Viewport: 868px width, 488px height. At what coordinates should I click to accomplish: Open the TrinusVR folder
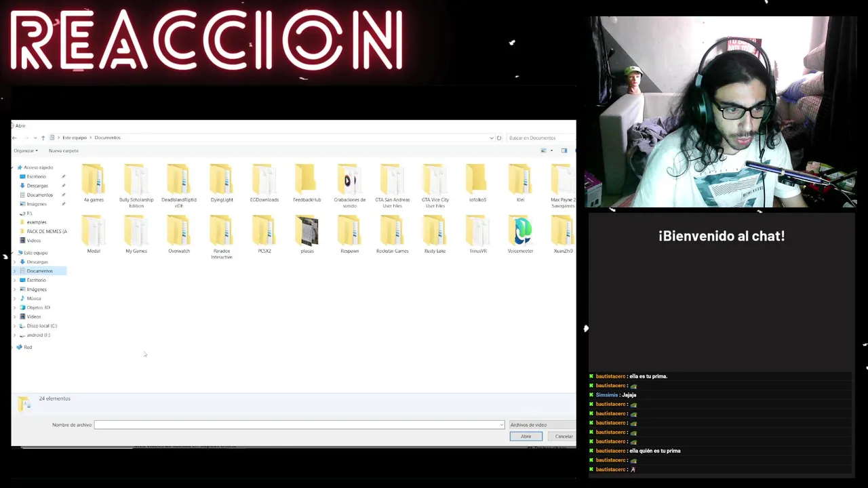[x=478, y=235]
